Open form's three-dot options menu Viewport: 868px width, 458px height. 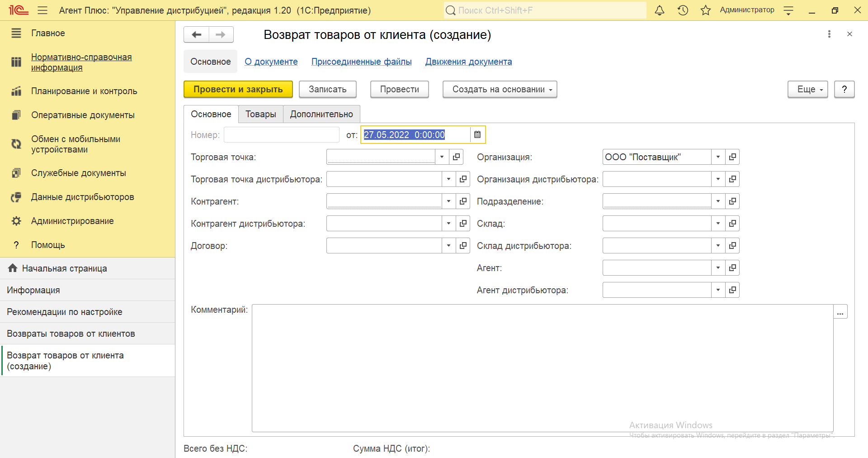(829, 34)
